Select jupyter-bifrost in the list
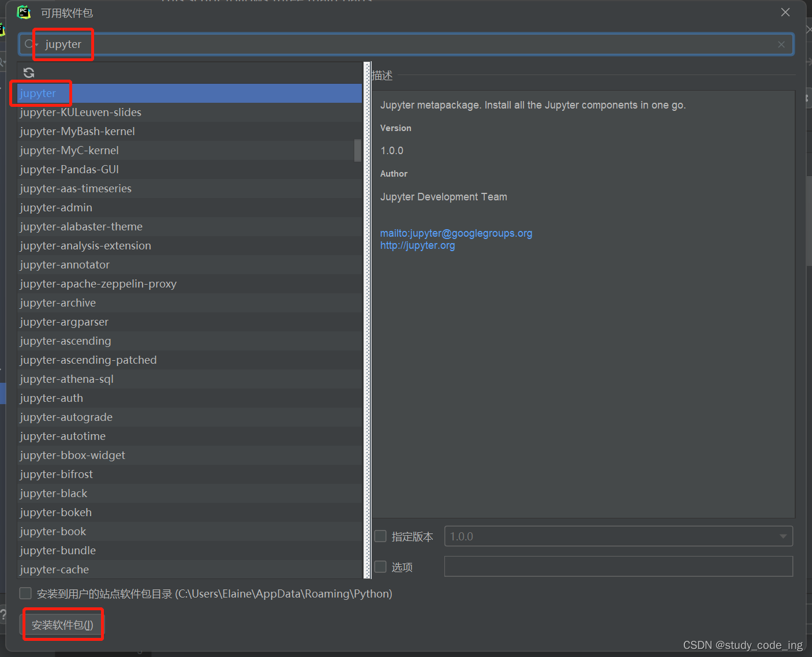The height and width of the screenshot is (657, 812). (x=189, y=474)
